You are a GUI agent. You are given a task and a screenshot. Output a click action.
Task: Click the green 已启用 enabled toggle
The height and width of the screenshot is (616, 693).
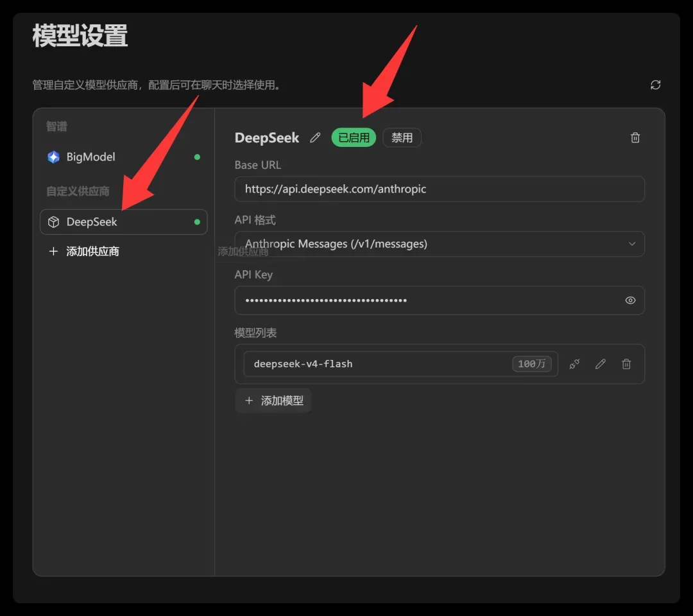pyautogui.click(x=354, y=138)
